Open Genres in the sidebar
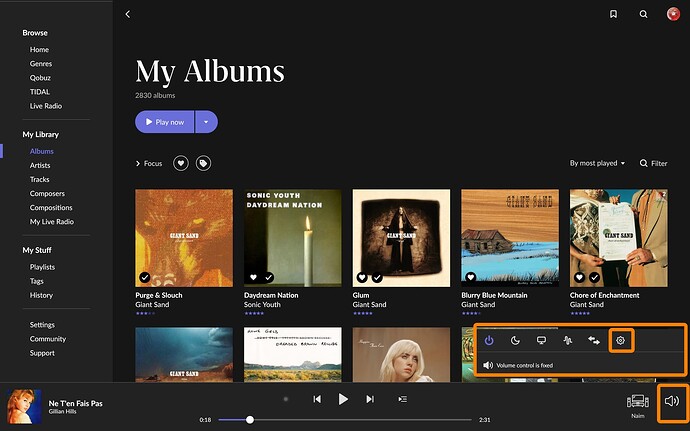The height and width of the screenshot is (431, 690). click(41, 64)
